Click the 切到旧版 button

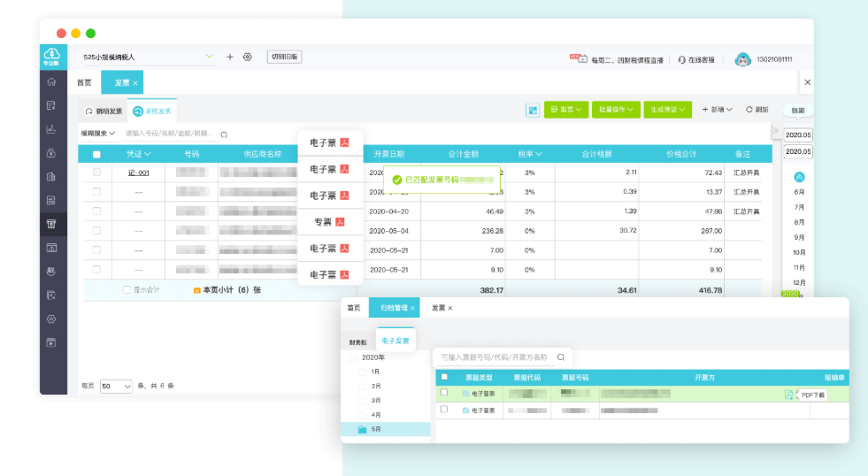click(284, 57)
